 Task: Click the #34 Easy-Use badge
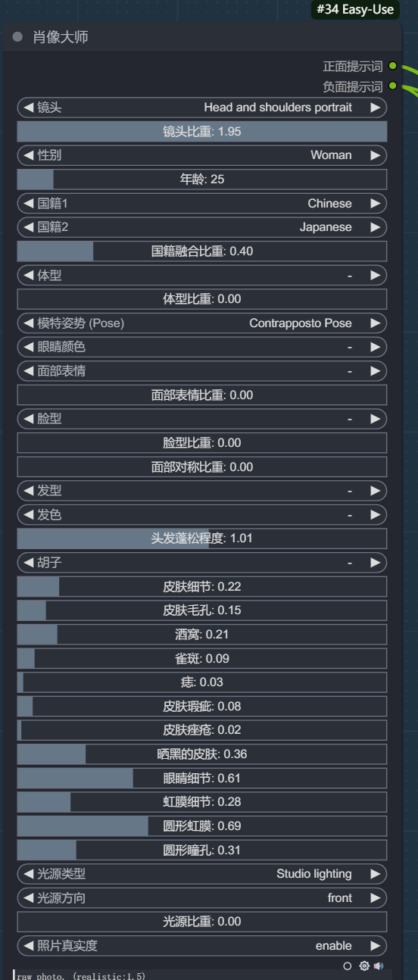click(x=355, y=10)
